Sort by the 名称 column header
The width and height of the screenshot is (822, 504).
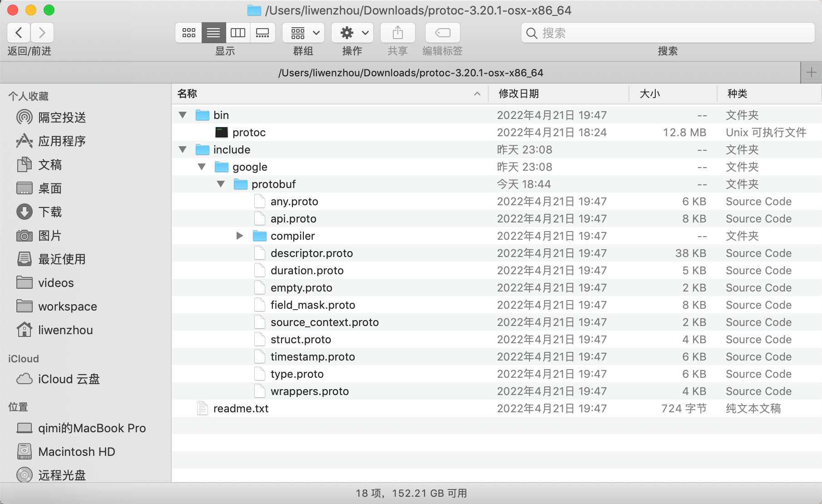point(330,94)
